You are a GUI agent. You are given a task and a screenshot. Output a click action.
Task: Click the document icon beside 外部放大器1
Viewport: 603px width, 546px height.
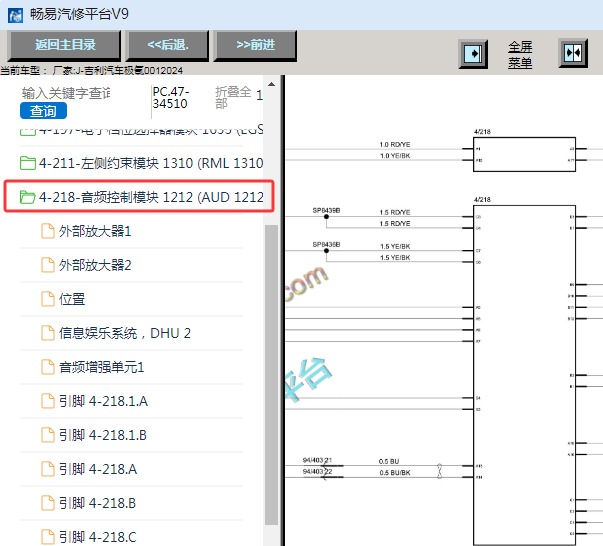coord(48,231)
